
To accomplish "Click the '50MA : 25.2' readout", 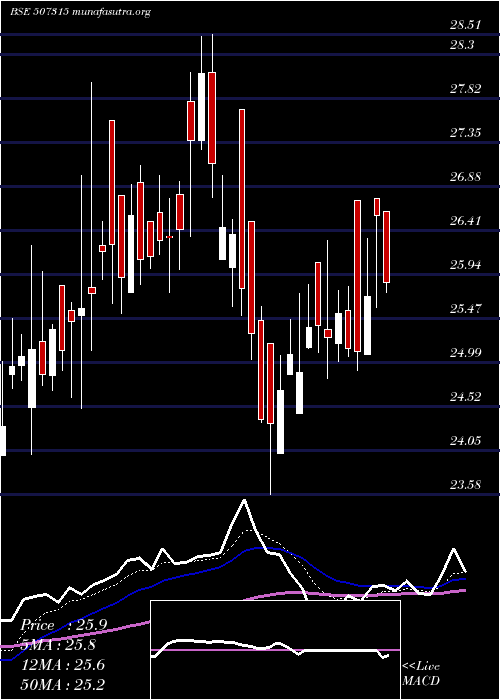I will (x=63, y=684).
